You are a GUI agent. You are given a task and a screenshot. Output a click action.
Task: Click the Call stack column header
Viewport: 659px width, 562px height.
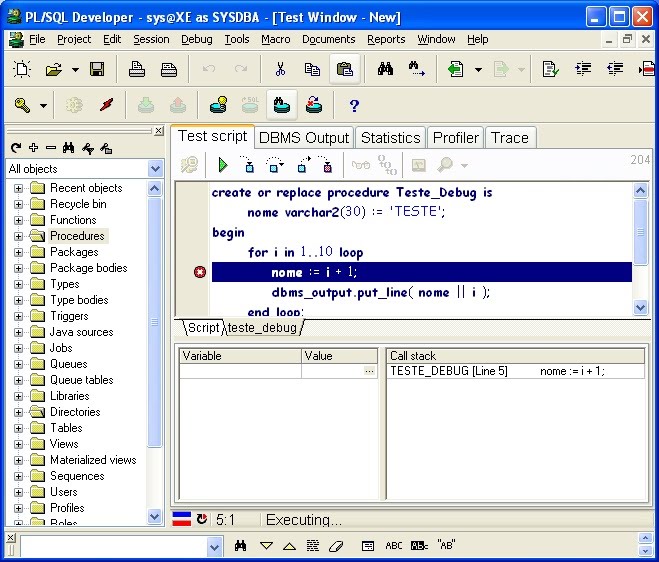(x=516, y=356)
